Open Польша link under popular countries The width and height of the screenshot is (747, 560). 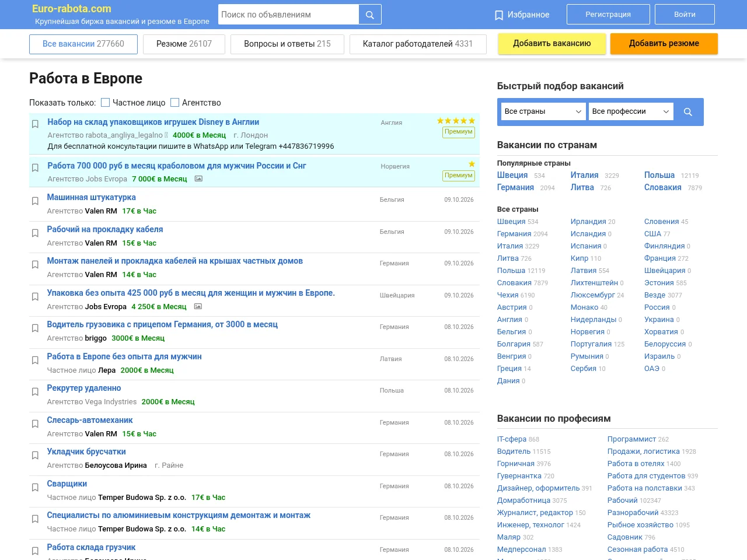[x=659, y=175]
